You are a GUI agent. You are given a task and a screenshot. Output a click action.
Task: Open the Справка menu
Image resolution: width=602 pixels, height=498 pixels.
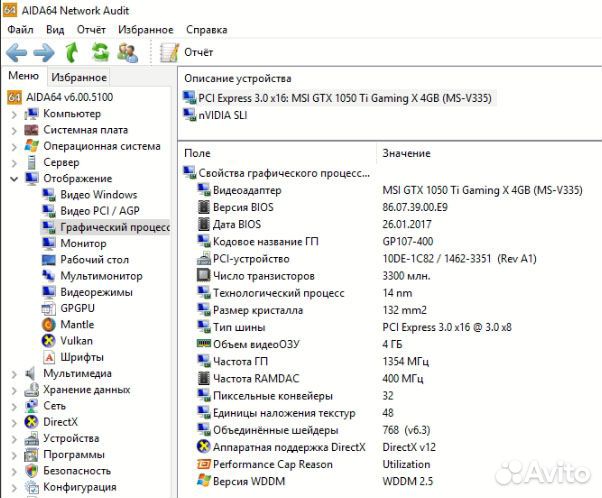point(207,30)
